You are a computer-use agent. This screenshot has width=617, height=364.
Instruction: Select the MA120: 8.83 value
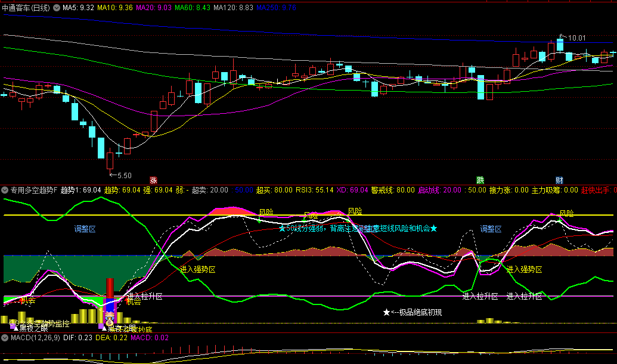(x=233, y=8)
